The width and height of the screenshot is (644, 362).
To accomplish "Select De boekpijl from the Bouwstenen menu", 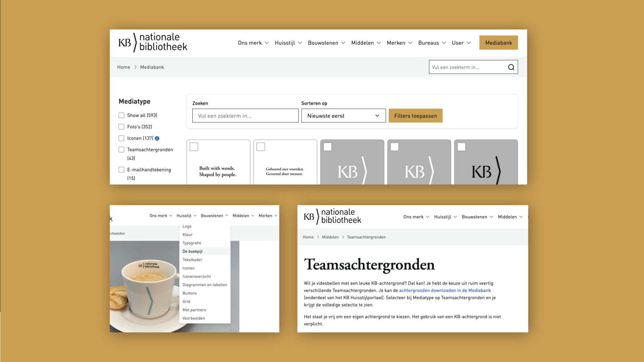I will click(x=192, y=251).
